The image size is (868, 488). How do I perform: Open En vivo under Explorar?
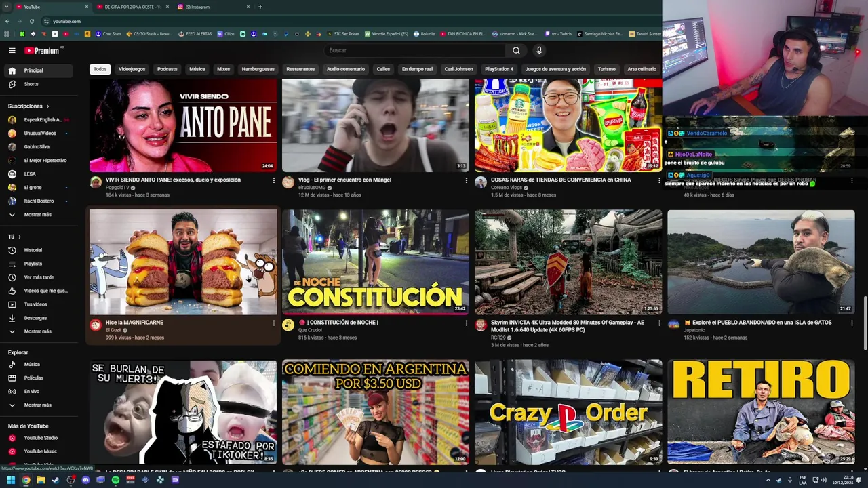pos(39,391)
